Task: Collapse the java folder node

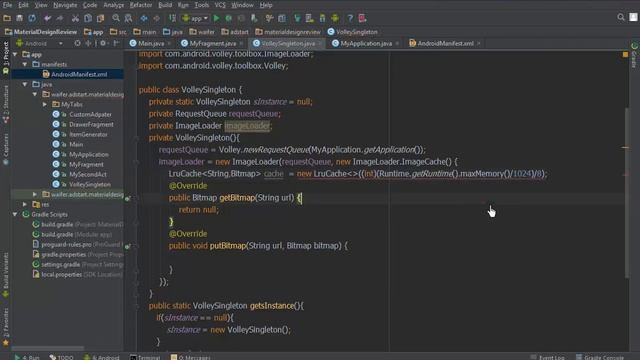Action: pyautogui.click(x=25, y=84)
